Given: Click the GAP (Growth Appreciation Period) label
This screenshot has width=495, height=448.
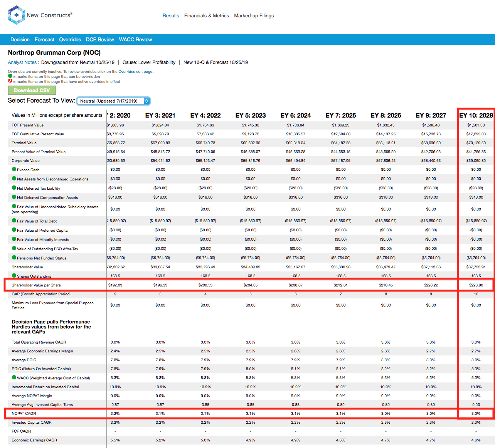Looking at the screenshot, I should click(41, 294).
